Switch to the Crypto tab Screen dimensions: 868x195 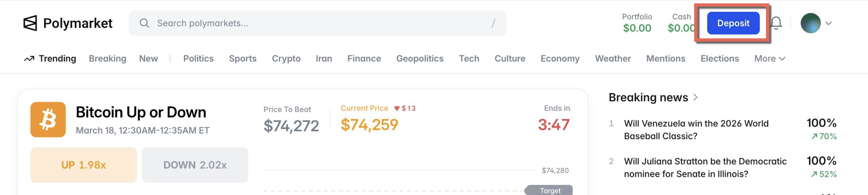(286, 59)
